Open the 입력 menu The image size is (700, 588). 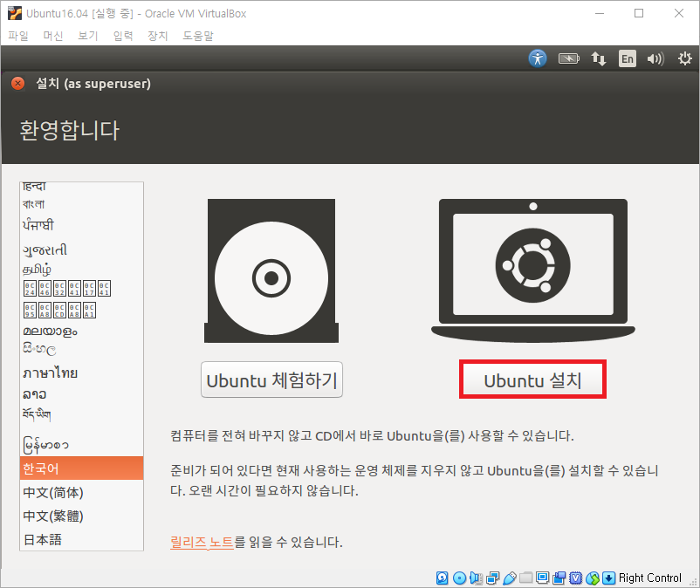(123, 36)
